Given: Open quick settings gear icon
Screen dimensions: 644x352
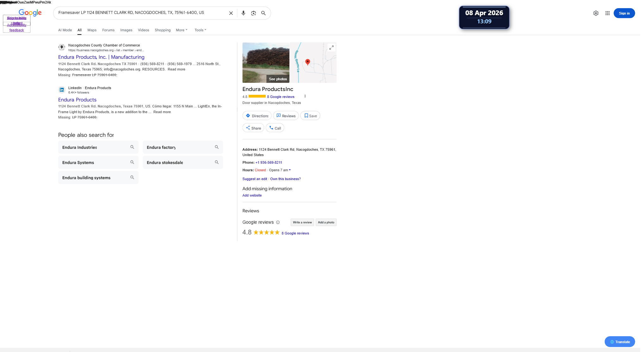Looking at the screenshot, I should coord(596,13).
